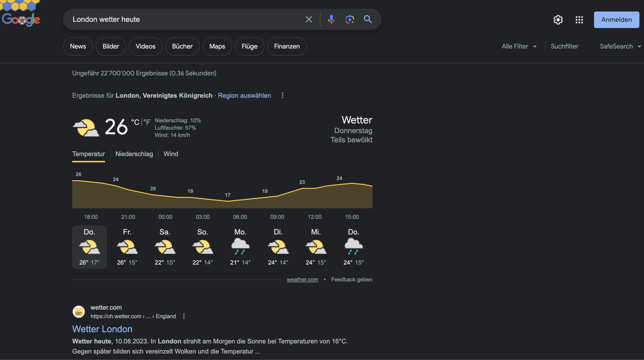Expand the Alle Filter dropdown
The image size is (644, 360).
(519, 46)
